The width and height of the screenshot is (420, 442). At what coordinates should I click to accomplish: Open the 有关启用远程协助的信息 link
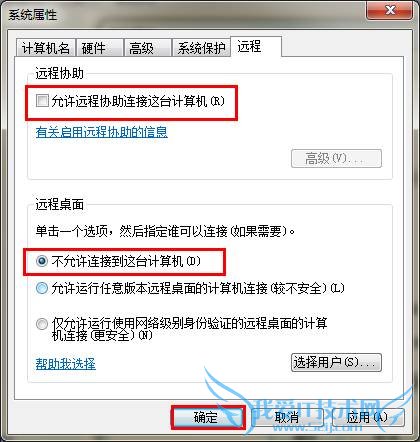102,132
